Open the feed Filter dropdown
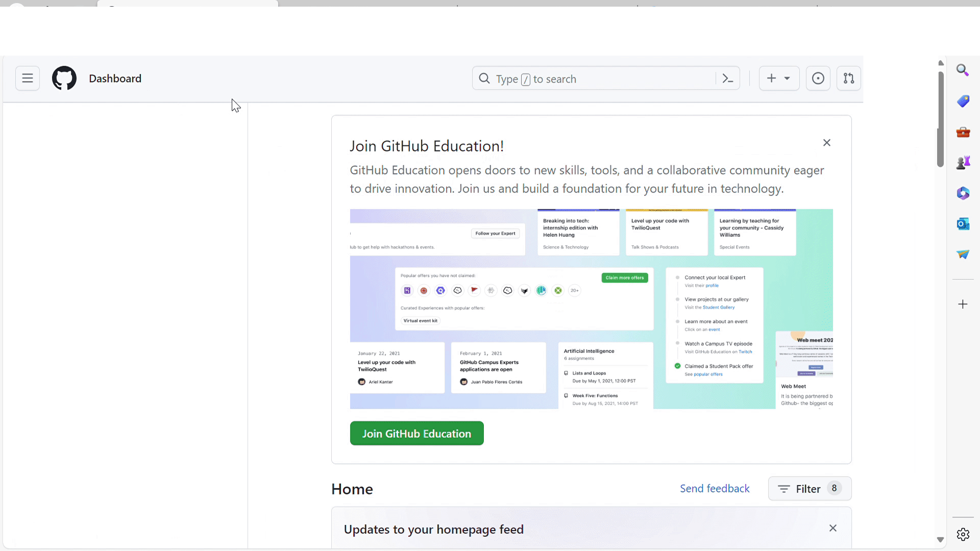 click(810, 489)
